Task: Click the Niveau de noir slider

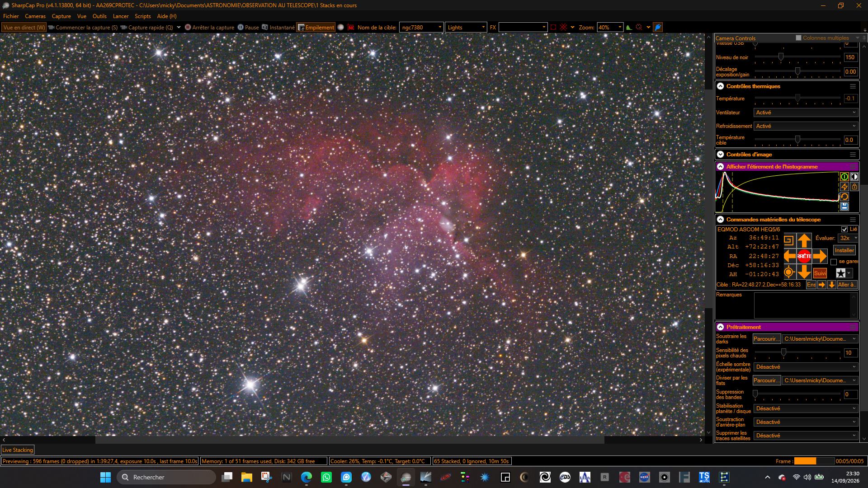Action: click(797, 57)
